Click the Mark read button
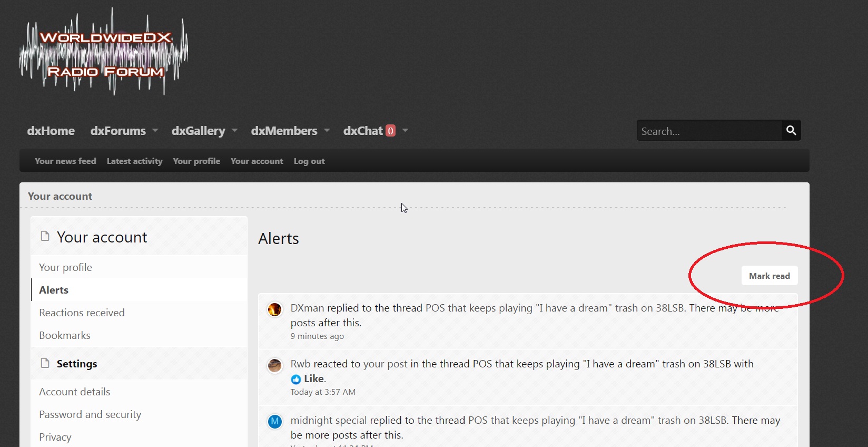 [x=769, y=276]
